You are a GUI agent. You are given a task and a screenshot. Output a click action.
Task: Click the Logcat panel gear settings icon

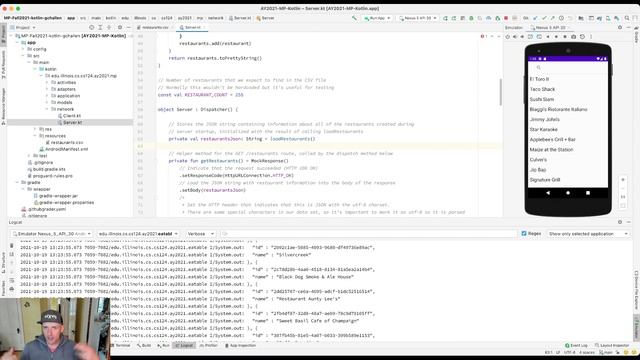coord(620,222)
